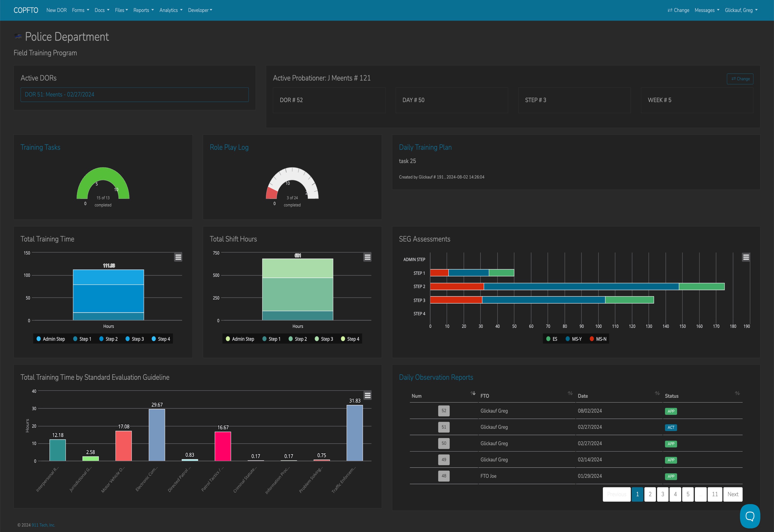
Task: Click New DOR in navigation bar
Action: pos(56,10)
